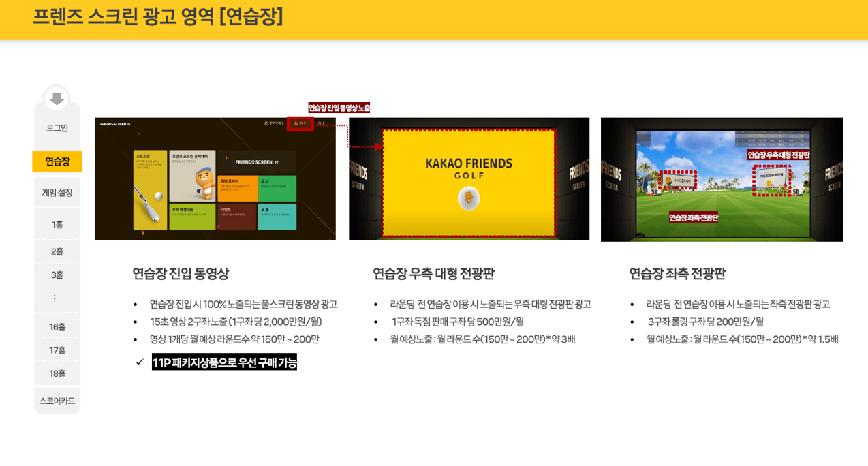The image size is (868, 466).
Task: Click the bold heading 연습장 좌측 전광판
Action: pos(677,274)
